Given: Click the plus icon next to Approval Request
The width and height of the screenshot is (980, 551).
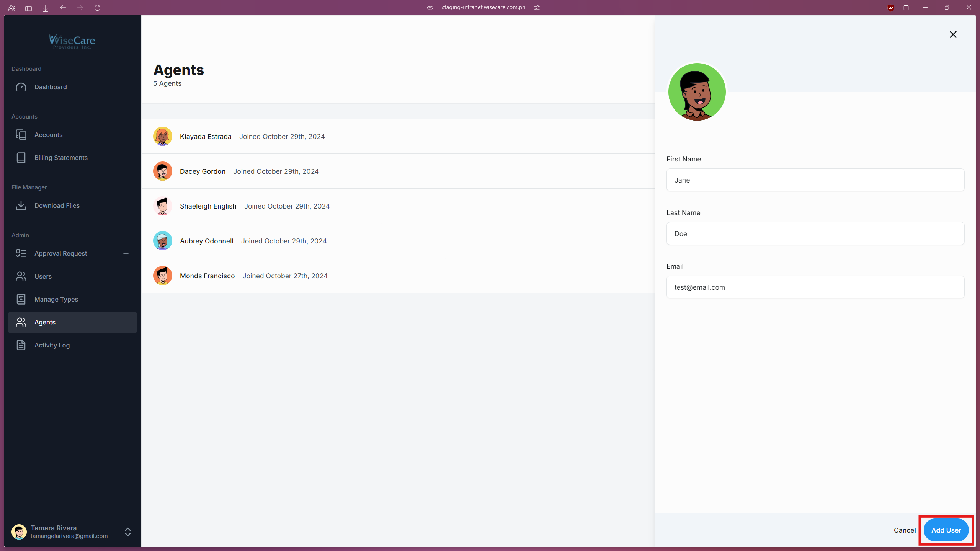Looking at the screenshot, I should click(x=126, y=253).
